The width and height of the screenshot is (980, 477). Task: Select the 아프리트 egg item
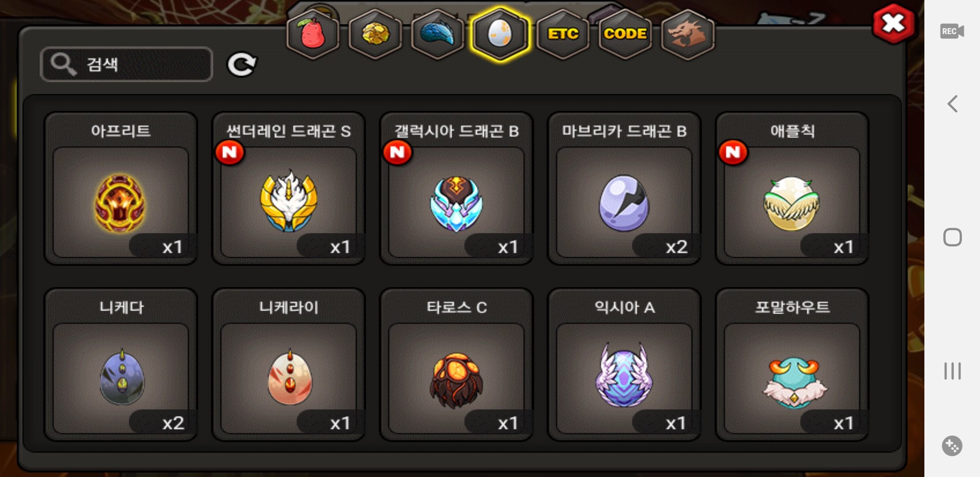121,189
